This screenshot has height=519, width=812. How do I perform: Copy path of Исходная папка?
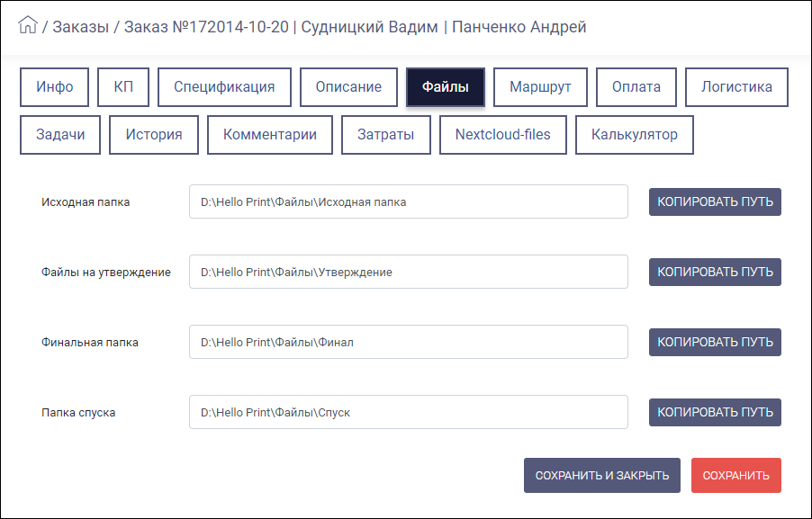715,201
